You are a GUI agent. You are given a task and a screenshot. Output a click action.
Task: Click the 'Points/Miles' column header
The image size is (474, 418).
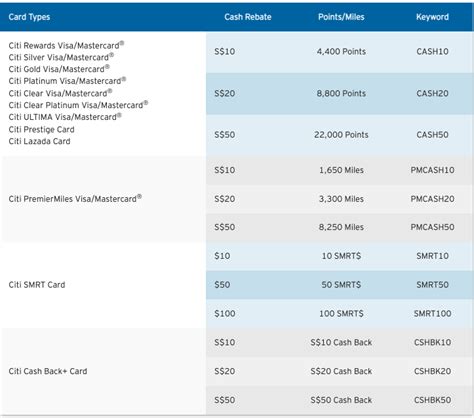click(x=341, y=17)
